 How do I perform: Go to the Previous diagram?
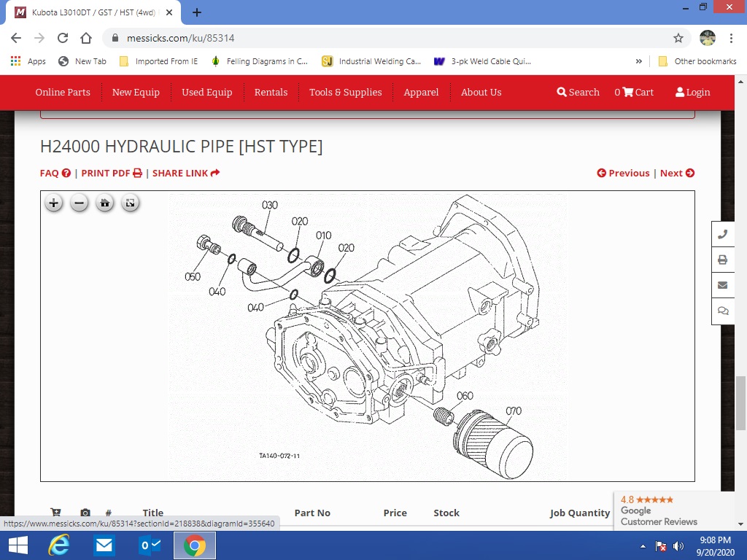tap(623, 173)
